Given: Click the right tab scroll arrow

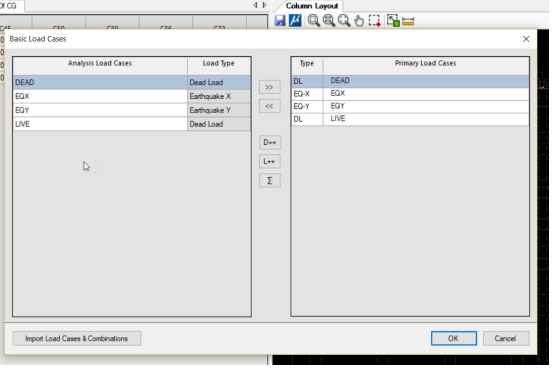Looking at the screenshot, I should point(265,5).
